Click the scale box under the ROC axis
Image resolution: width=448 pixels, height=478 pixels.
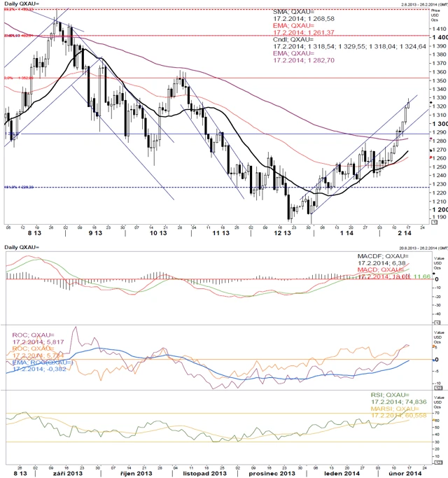438,388
